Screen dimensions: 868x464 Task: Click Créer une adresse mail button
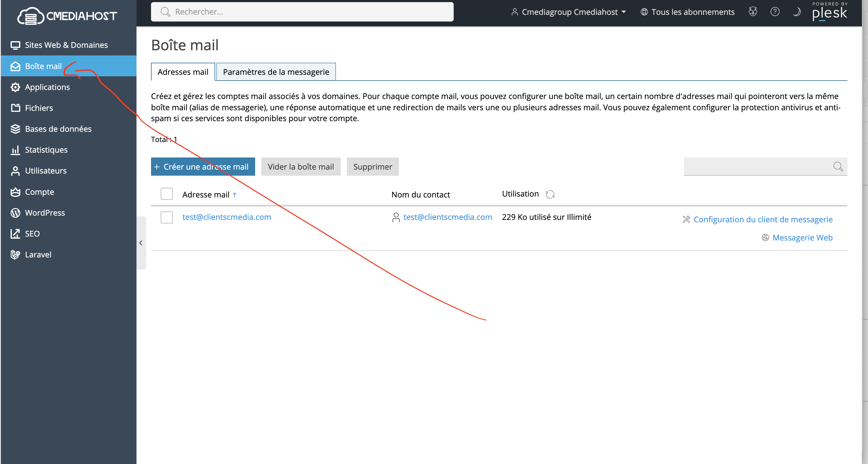pyautogui.click(x=203, y=167)
